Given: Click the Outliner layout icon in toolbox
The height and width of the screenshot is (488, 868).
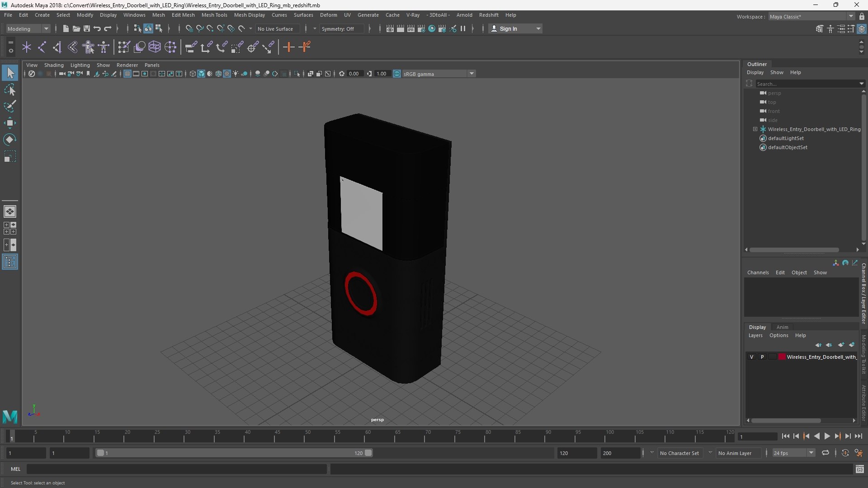Looking at the screenshot, I should tap(10, 262).
